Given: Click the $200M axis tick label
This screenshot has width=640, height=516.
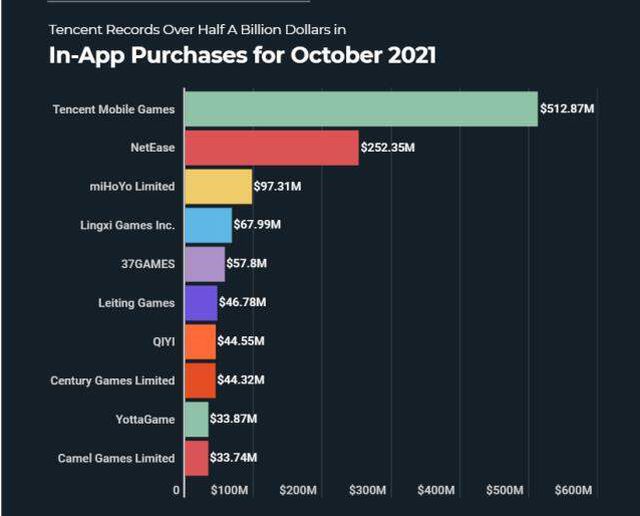Looking at the screenshot, I should [298, 490].
